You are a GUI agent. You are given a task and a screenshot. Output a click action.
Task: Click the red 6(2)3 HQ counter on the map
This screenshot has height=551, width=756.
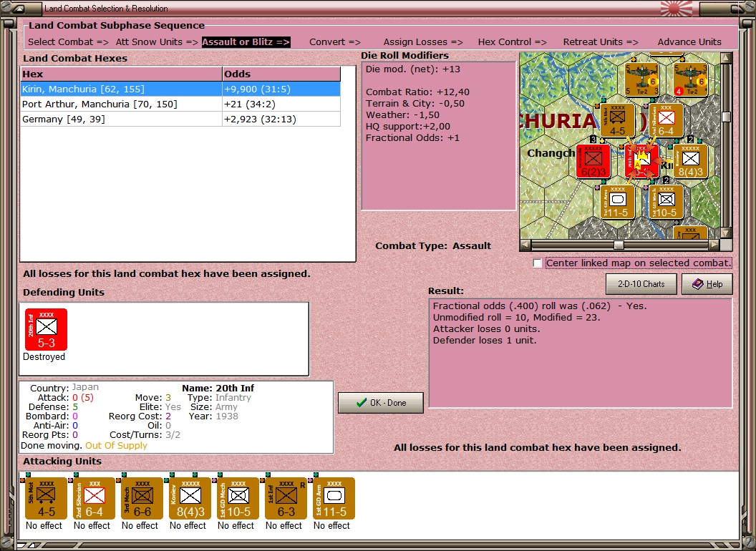point(593,162)
